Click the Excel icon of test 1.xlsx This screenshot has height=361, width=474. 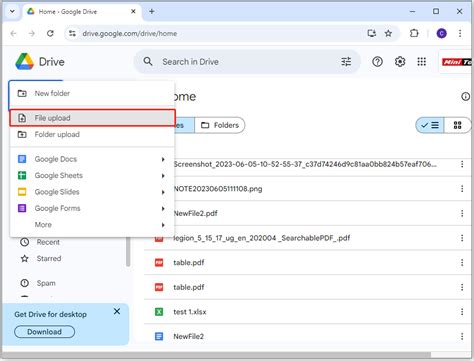click(x=159, y=312)
